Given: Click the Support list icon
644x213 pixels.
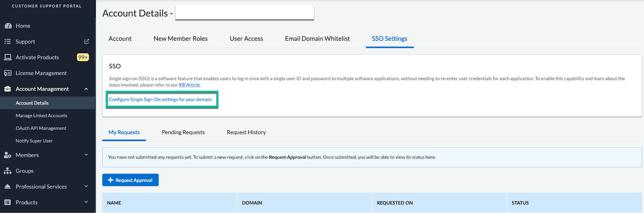Looking at the screenshot, I should click(x=8, y=42).
